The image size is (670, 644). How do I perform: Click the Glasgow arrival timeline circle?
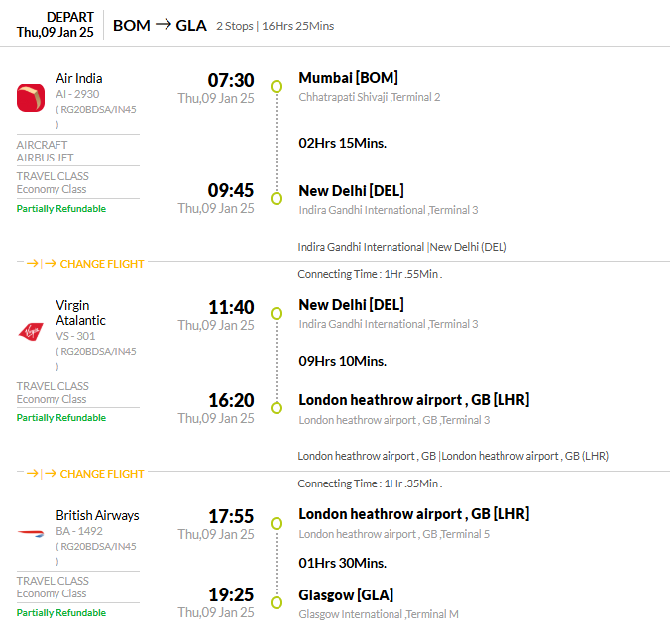pyautogui.click(x=277, y=602)
